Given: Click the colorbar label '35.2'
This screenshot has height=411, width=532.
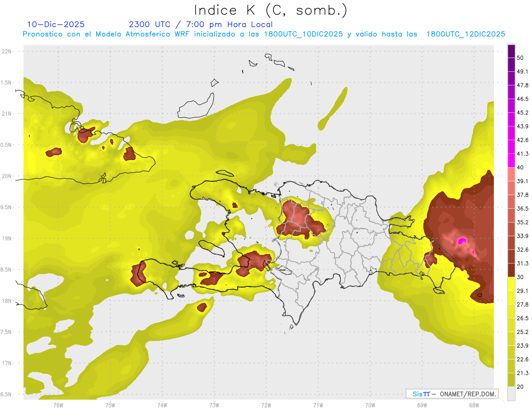Looking at the screenshot, I should click(523, 222).
